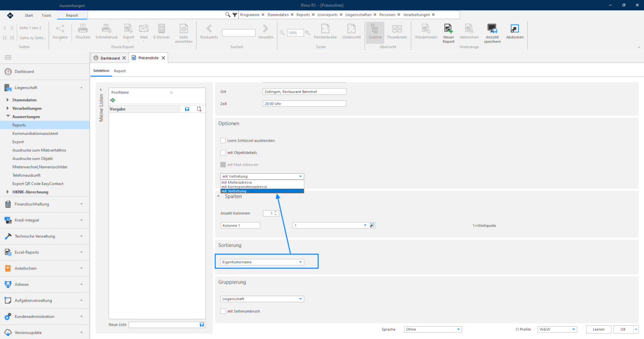This screenshot has width=644, height=339.
Task: Click the Wiederholen icon
Action: pos(426,29)
